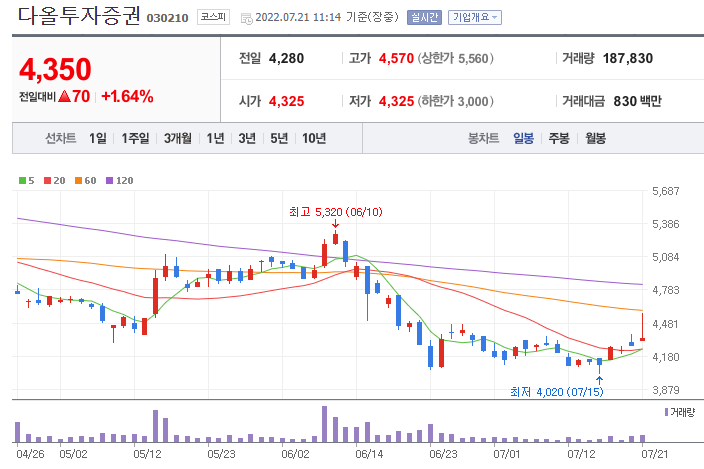
Task: Select the 3년 line chart tab
Action: coord(247,138)
